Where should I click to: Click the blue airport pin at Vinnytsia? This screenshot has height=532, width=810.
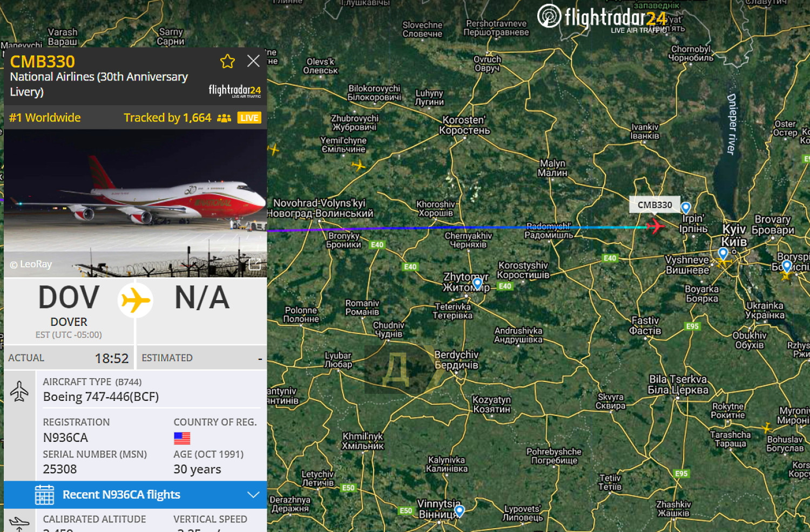pos(460,510)
